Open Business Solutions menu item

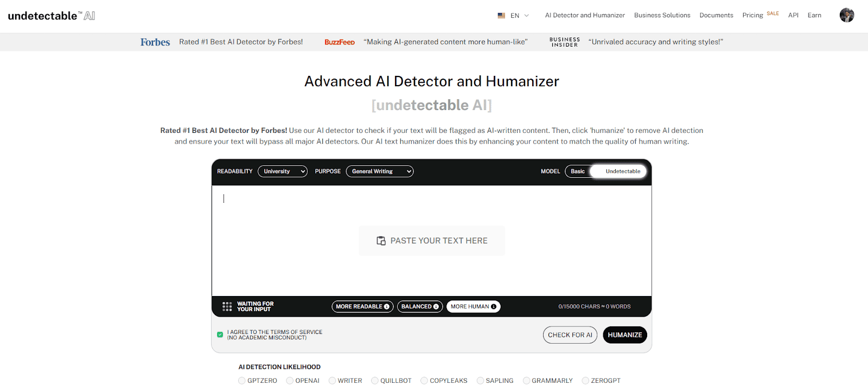[662, 15]
